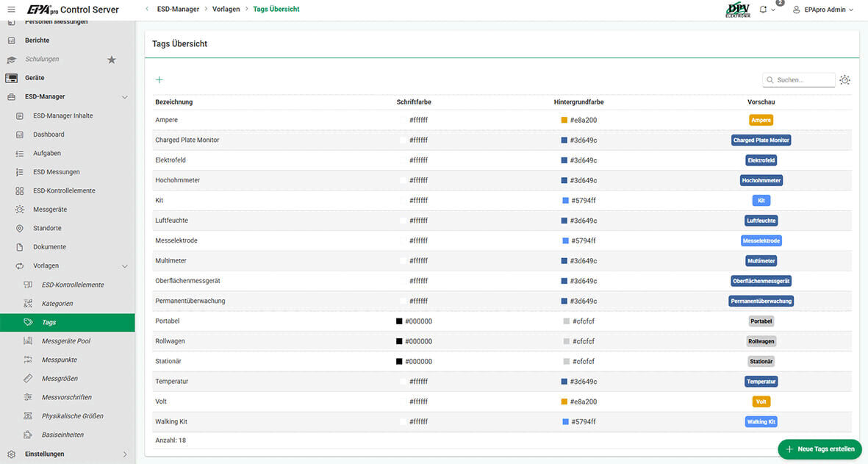Screen dimensions: 868x464
Task: Go to Kategorien in the sidebar
Action: click(x=57, y=304)
